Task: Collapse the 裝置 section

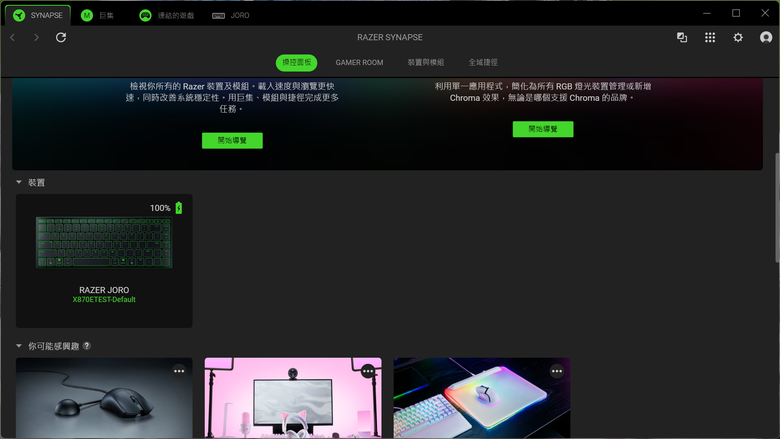Action: click(19, 182)
